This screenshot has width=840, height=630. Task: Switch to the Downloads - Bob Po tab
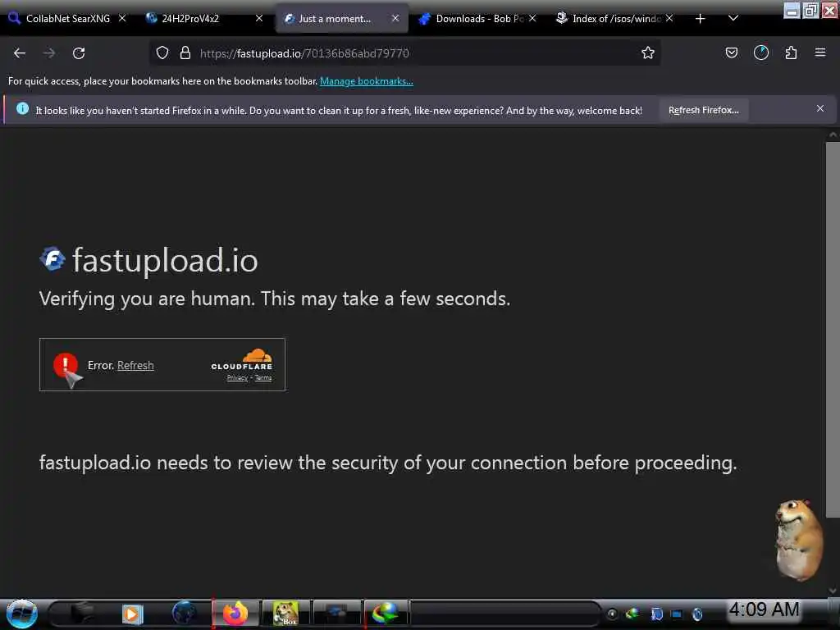point(478,19)
